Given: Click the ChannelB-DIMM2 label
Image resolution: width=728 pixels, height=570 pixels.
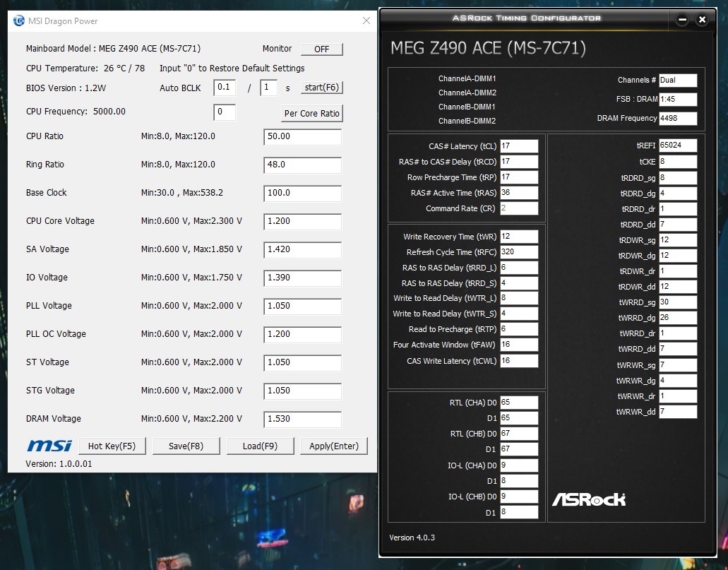Looking at the screenshot, I should pyautogui.click(x=467, y=121).
